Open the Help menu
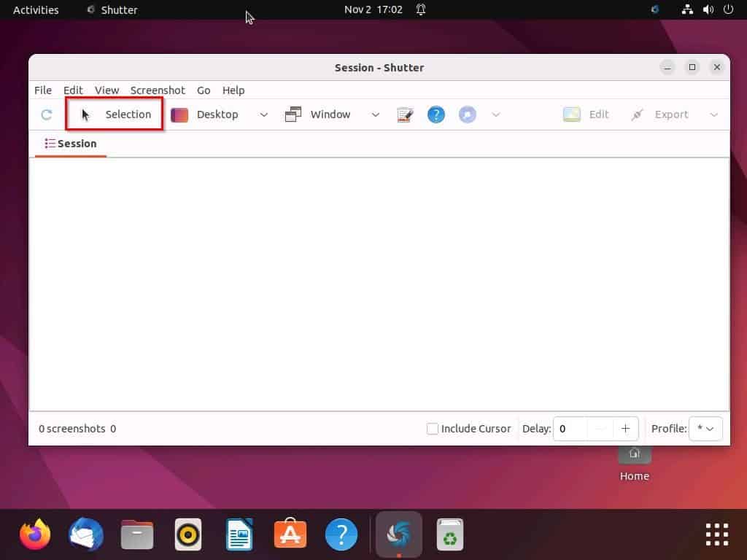 [x=233, y=90]
